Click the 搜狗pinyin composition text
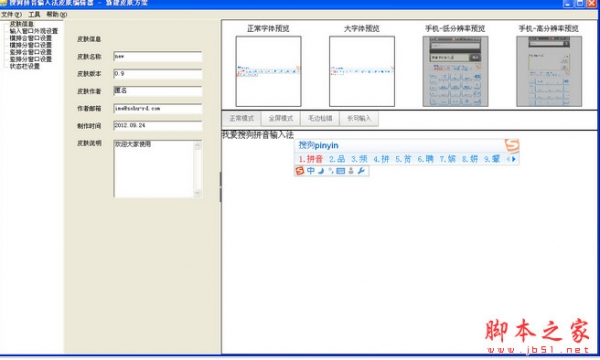The image size is (600, 360). pos(318,145)
